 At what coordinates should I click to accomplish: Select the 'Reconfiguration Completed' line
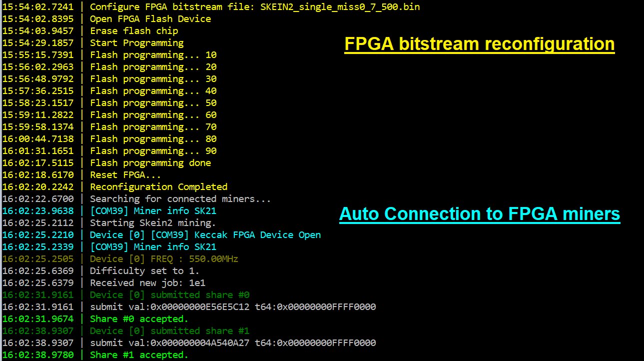point(115,187)
